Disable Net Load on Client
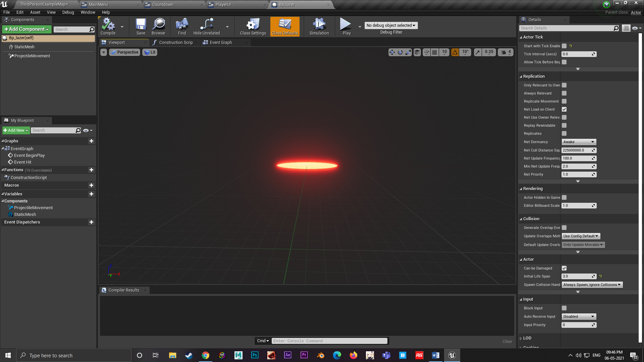 pos(564,109)
